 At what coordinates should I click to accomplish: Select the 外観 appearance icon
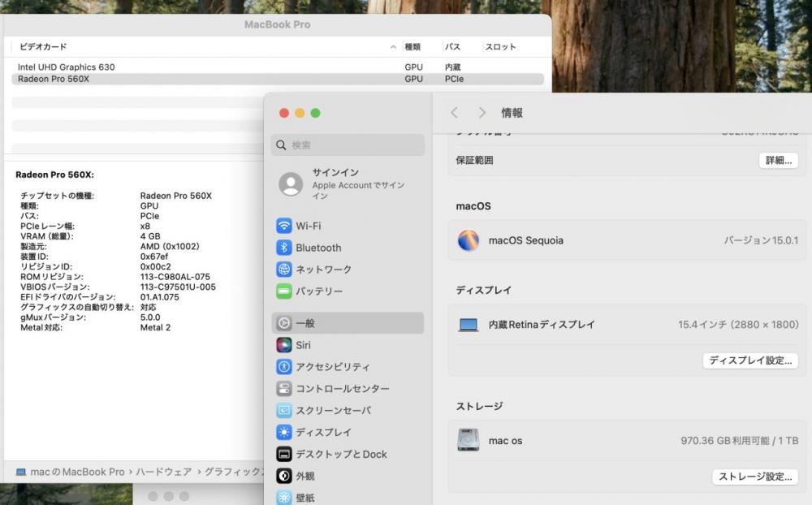pyautogui.click(x=283, y=476)
